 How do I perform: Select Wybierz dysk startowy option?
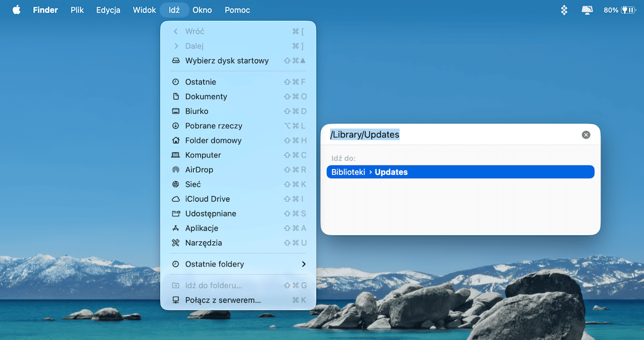(x=227, y=61)
